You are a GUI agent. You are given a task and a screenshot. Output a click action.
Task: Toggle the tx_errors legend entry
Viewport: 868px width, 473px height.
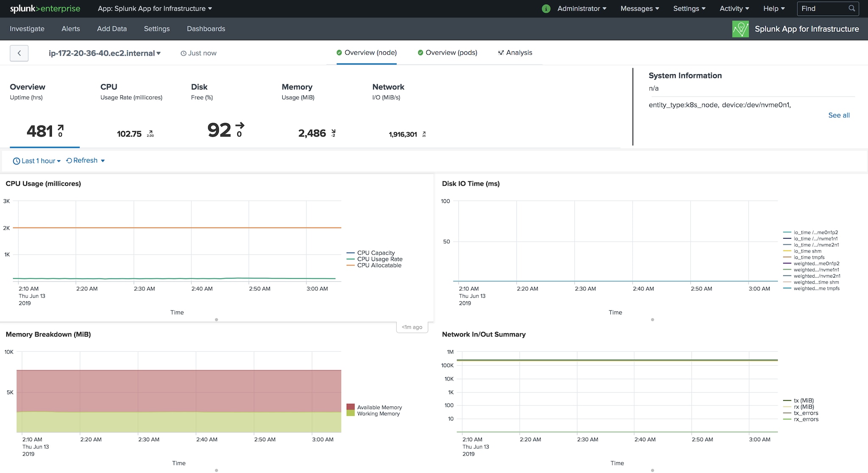(801, 413)
